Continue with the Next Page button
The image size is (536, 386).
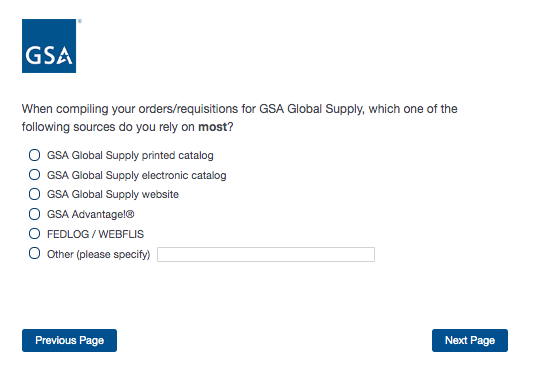[470, 340]
